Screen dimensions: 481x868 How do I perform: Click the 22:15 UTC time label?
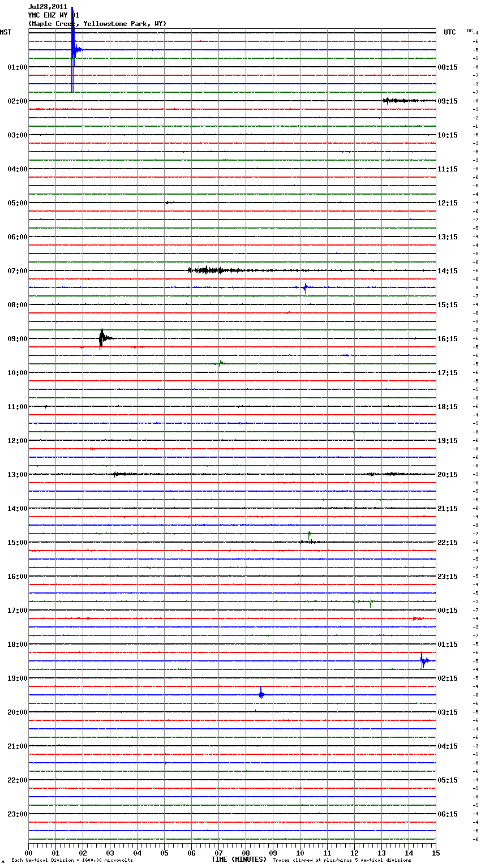click(x=448, y=542)
